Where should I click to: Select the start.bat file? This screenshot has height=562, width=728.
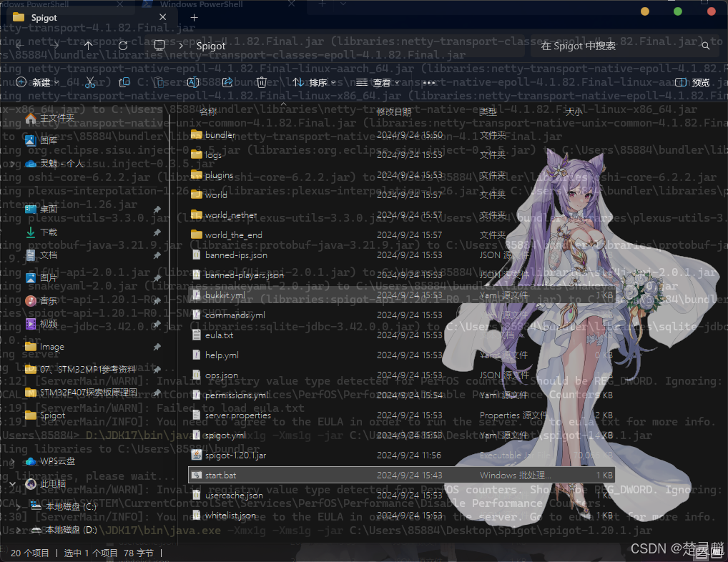(401, 475)
